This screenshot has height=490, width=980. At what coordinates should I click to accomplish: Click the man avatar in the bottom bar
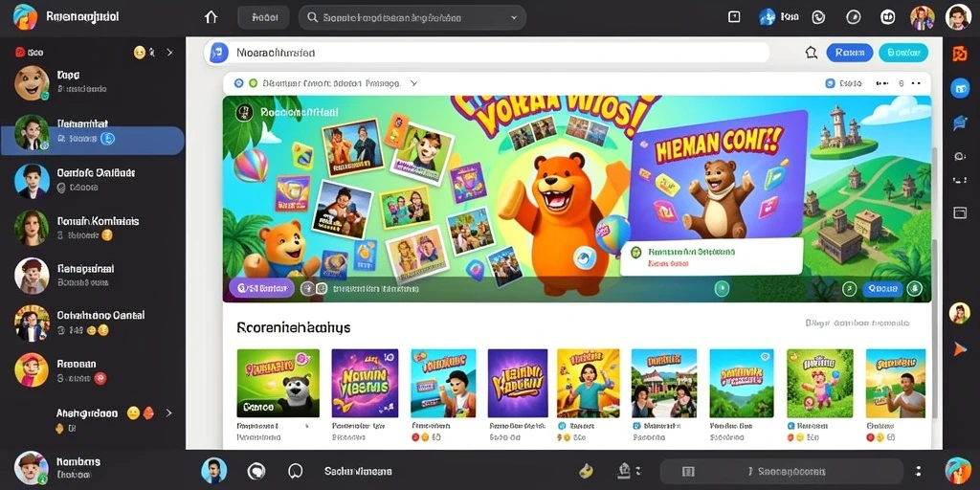(x=213, y=471)
